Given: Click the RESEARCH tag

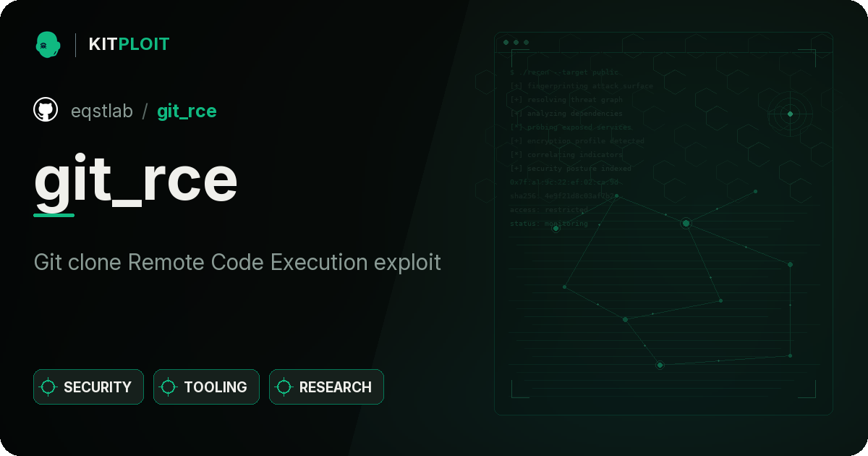Looking at the screenshot, I should pos(326,387).
